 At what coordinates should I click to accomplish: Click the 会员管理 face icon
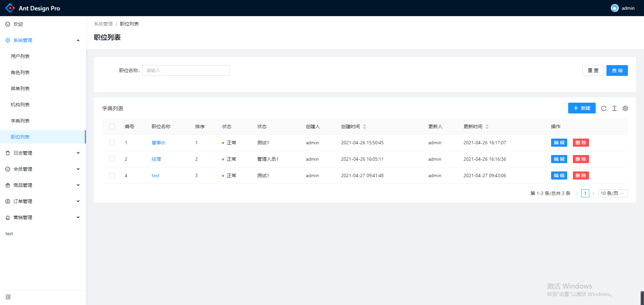8,169
